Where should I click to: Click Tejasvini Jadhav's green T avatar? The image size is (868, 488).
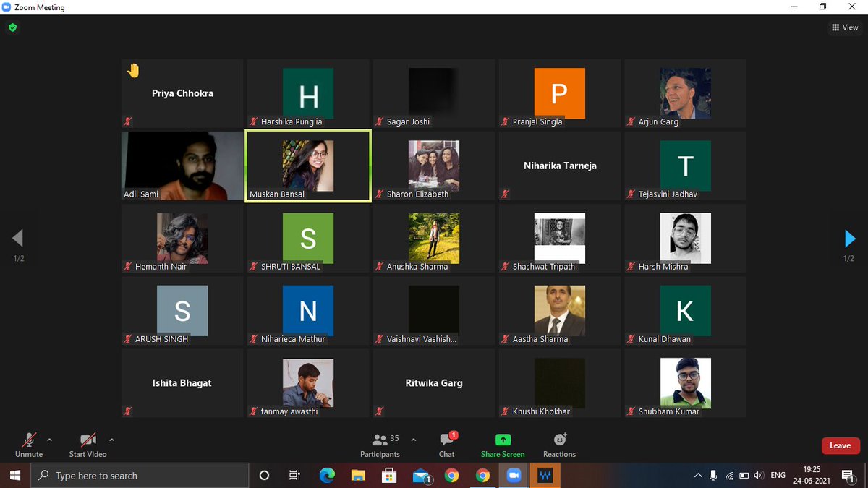[x=685, y=166]
